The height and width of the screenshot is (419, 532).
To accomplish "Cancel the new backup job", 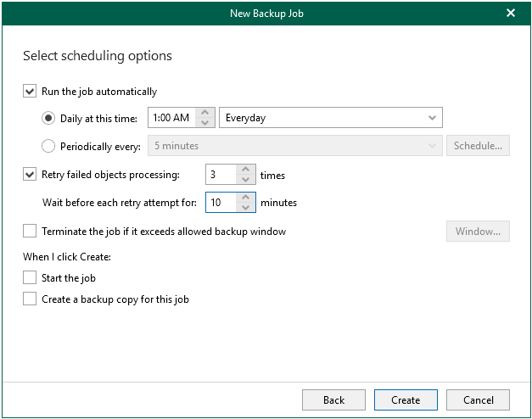I will (478, 399).
